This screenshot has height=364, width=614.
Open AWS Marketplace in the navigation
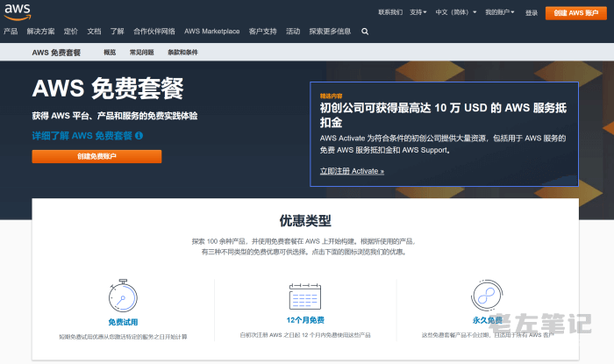pyautogui.click(x=212, y=32)
